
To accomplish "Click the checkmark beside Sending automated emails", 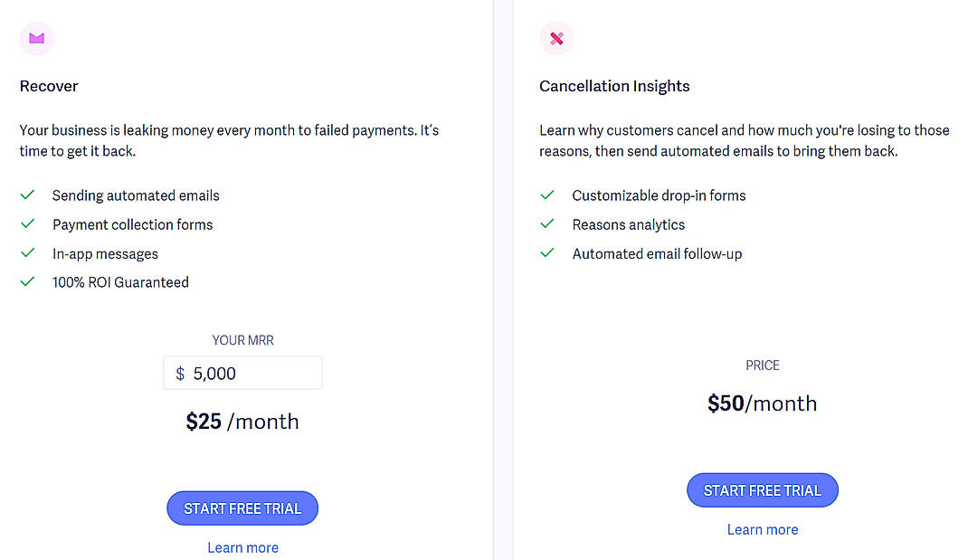I will tap(27, 195).
